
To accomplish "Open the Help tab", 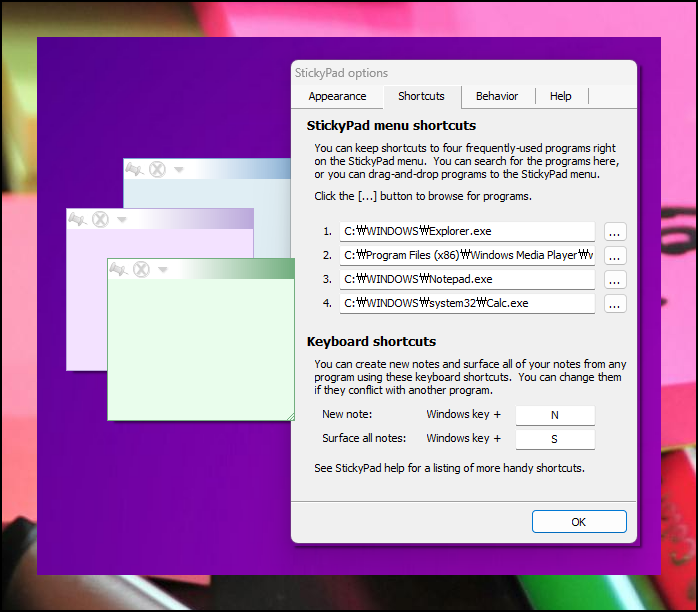I will point(560,96).
